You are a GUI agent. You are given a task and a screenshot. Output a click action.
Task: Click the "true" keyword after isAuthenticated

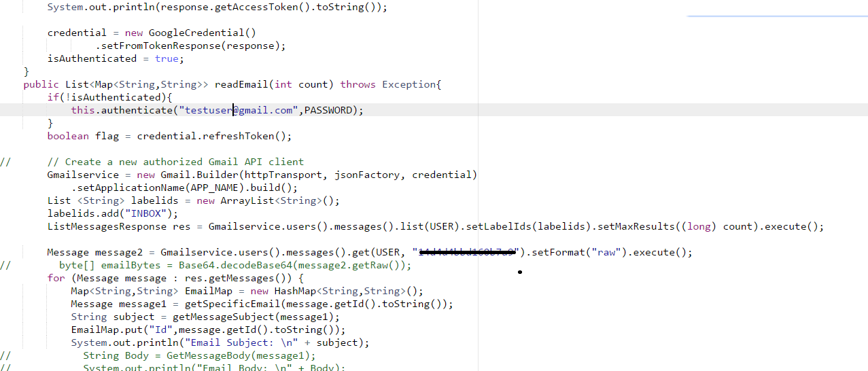(167, 58)
